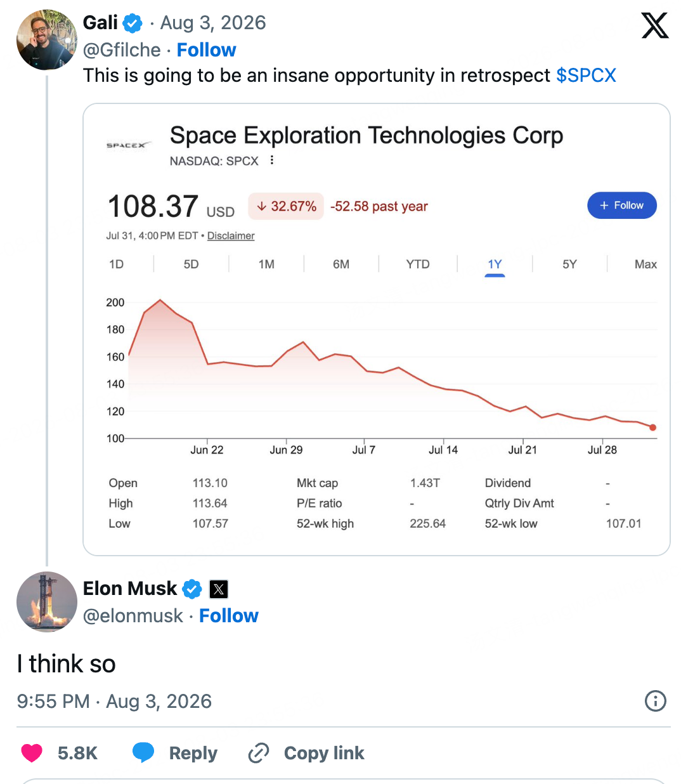Open the Disclaimer link
This screenshot has width=681, height=784.
(231, 236)
